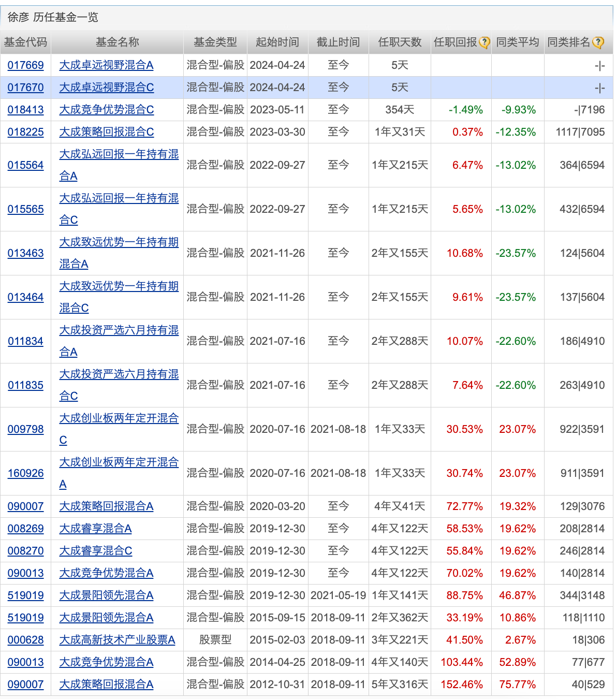Click the 同类平均 column header
This screenshot has width=616, height=699.
click(518, 42)
